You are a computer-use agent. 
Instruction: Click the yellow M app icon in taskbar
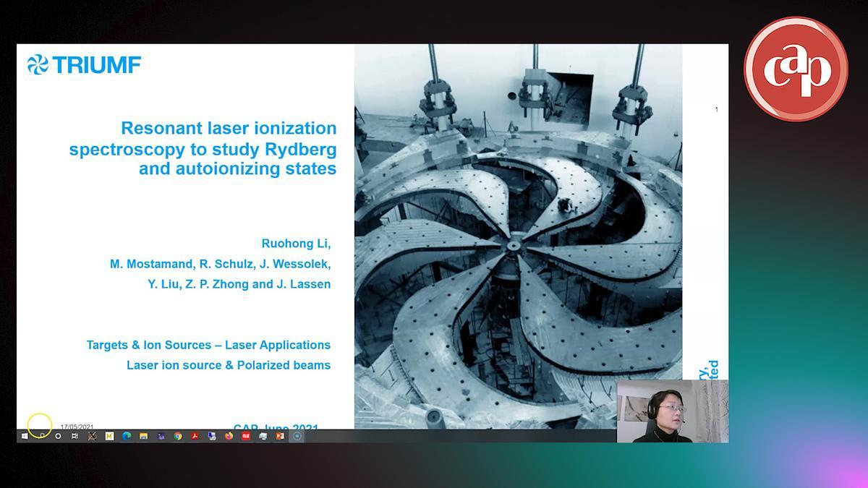click(109, 436)
